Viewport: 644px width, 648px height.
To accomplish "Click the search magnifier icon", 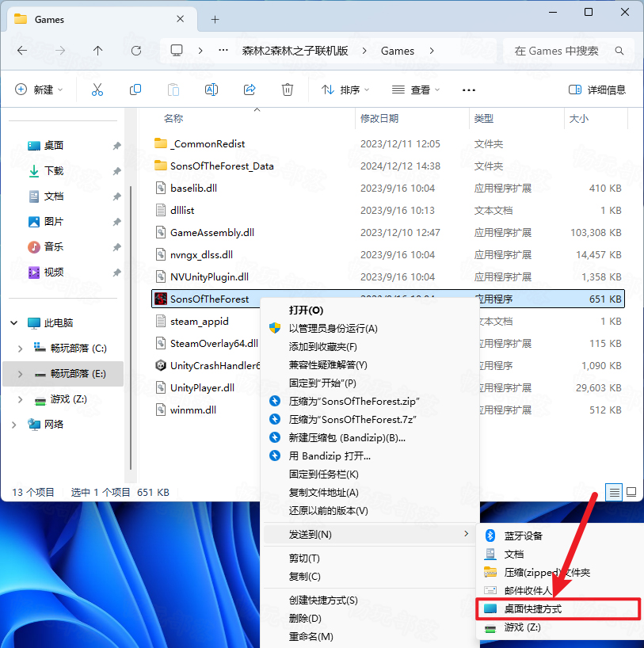I will [x=619, y=51].
